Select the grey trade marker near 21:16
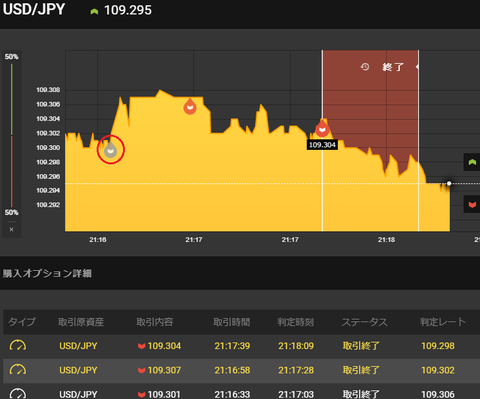This screenshot has width=480, height=399. 111,150
